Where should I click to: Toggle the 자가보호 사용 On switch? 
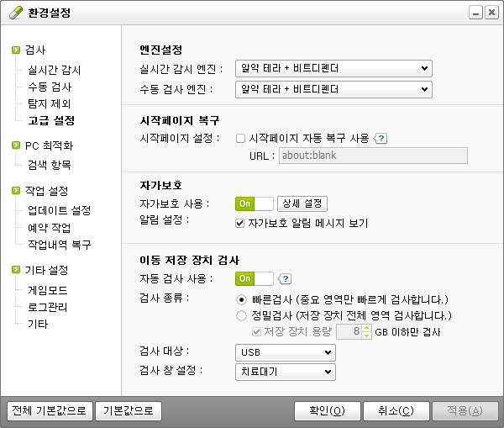255,203
